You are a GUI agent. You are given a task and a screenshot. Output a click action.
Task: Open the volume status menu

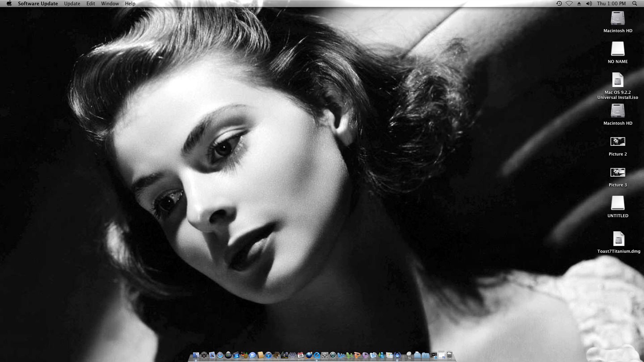(589, 4)
